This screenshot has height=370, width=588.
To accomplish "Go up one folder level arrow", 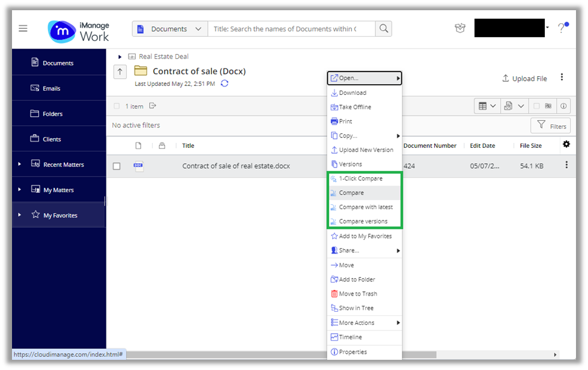I will (x=120, y=71).
